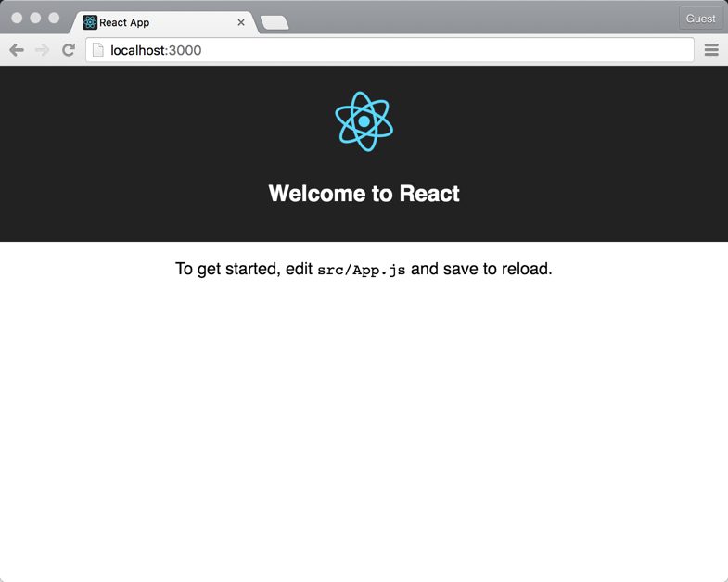Open the Chrome hamburger menu

(x=711, y=50)
